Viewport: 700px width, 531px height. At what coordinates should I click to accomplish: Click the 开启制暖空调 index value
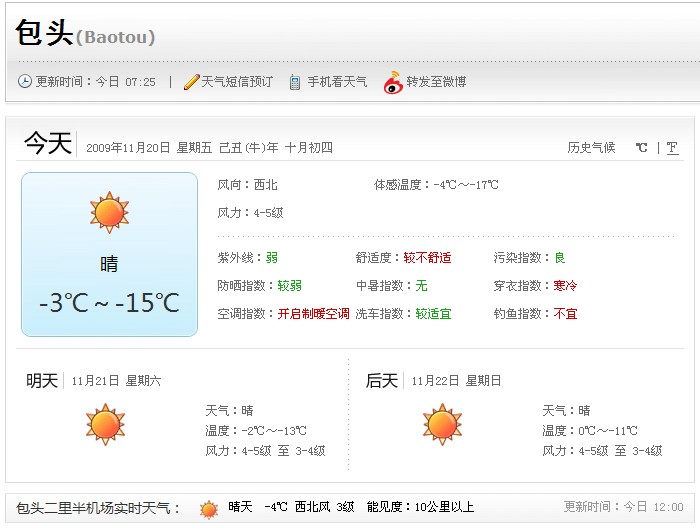tap(313, 314)
